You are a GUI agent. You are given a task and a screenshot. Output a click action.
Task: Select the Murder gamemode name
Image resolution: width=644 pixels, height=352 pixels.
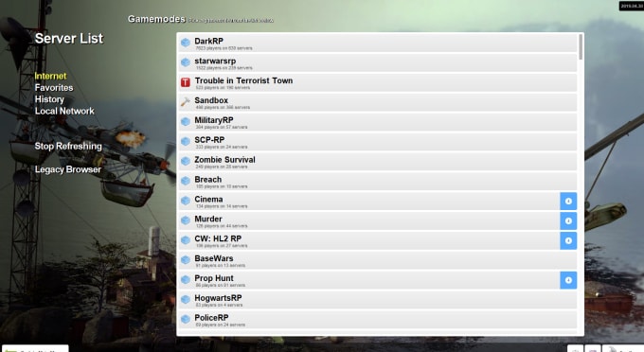point(208,219)
